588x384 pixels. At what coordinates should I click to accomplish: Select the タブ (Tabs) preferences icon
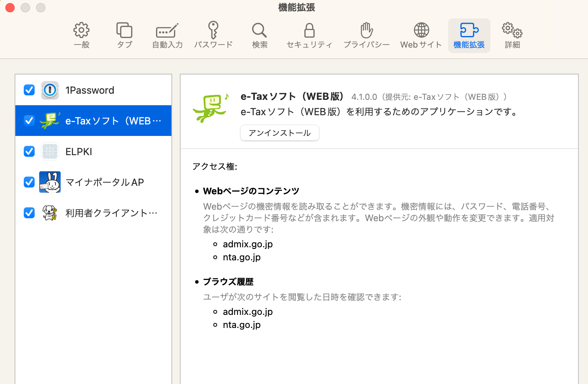coord(124,31)
